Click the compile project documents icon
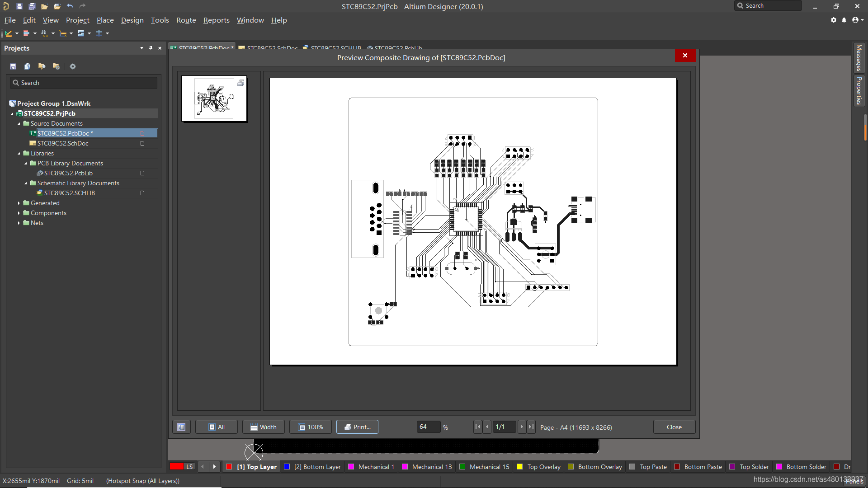This screenshot has width=868, height=488. (27, 66)
